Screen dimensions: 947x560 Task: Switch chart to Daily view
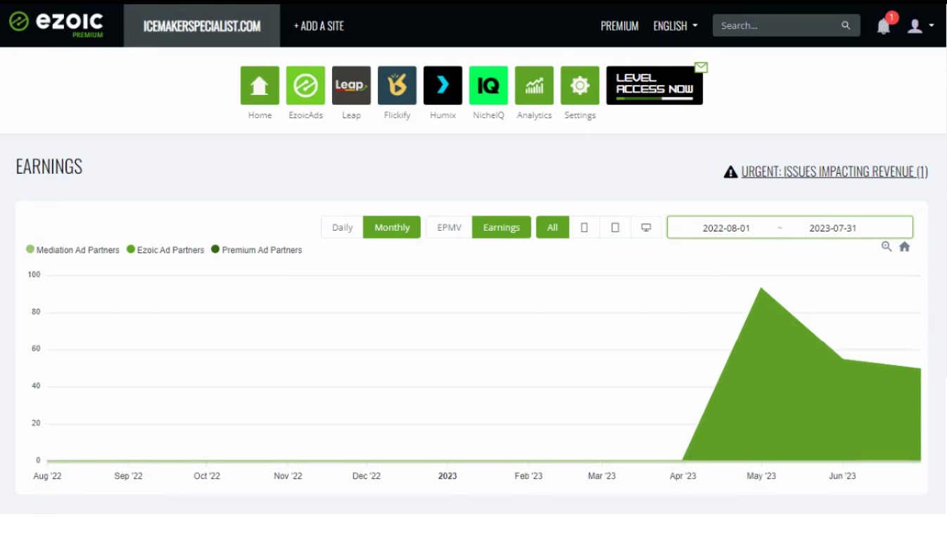pyautogui.click(x=343, y=227)
